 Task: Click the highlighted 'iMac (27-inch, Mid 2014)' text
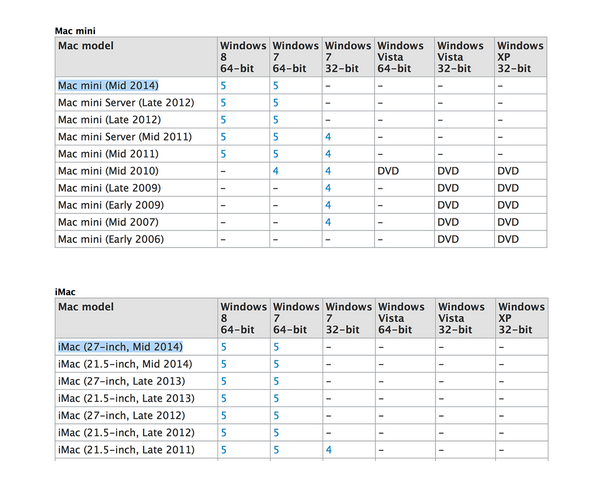pos(120,347)
